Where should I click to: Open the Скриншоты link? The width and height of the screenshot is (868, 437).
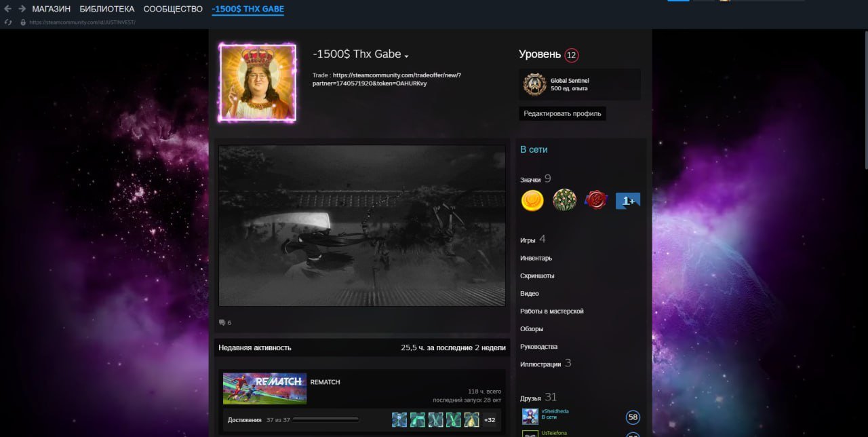click(537, 275)
